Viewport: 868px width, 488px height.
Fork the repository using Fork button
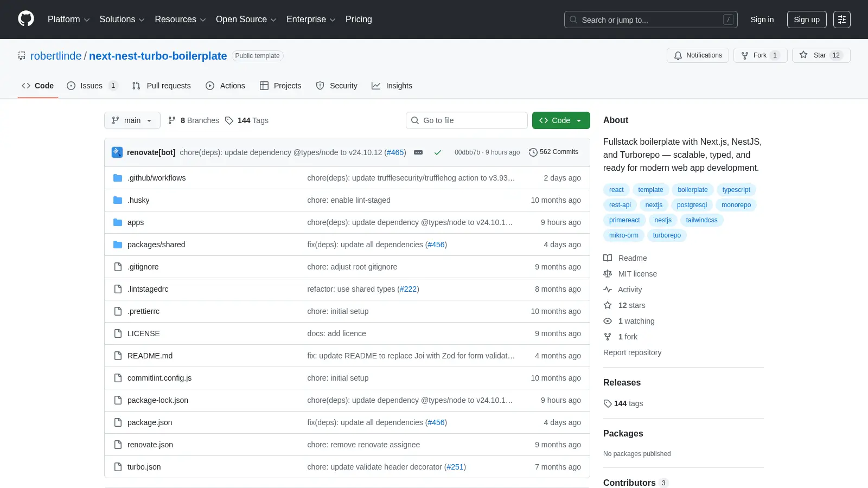point(760,55)
